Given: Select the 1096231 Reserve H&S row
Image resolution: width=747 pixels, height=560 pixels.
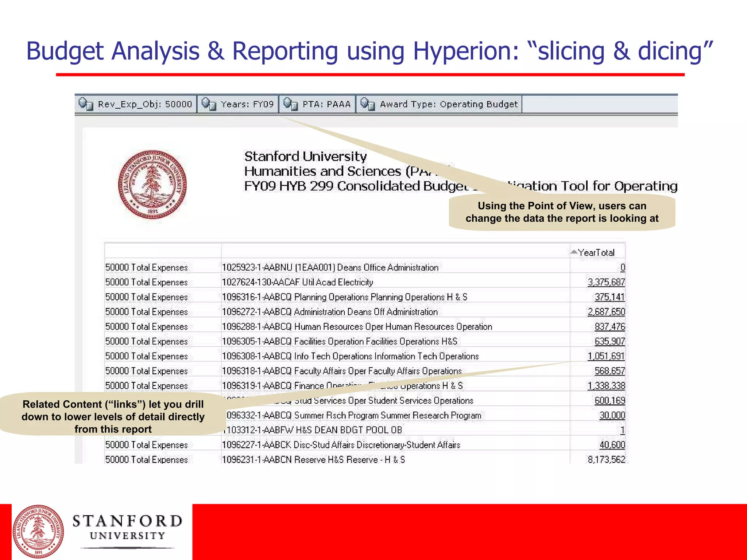Looking at the screenshot, I should pos(313,459).
